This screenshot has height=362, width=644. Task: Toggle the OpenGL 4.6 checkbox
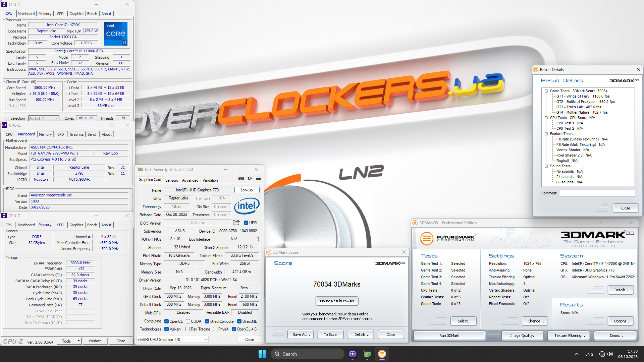click(x=234, y=329)
